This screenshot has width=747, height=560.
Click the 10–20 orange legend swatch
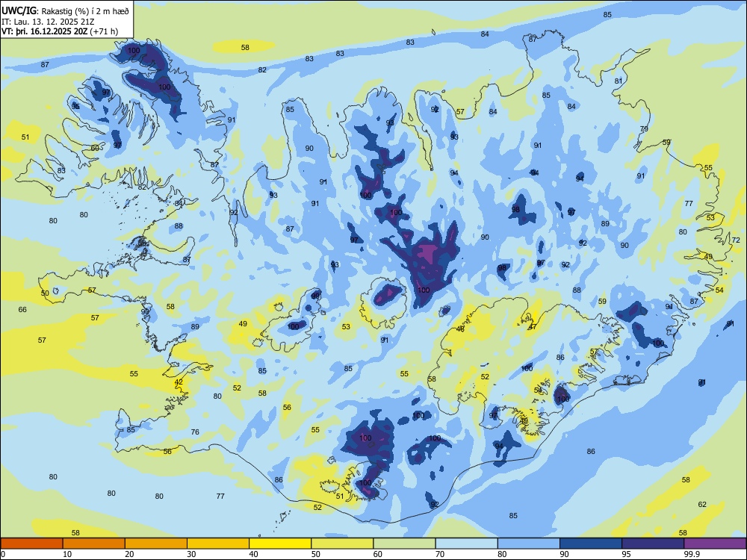94,544
